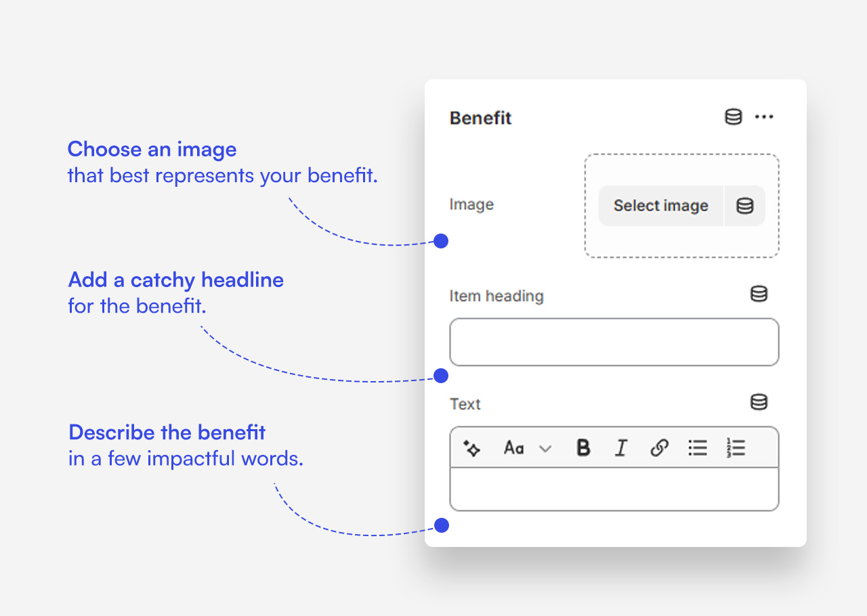Apply bulleted list formatting
The image size is (867, 616).
coord(698,448)
